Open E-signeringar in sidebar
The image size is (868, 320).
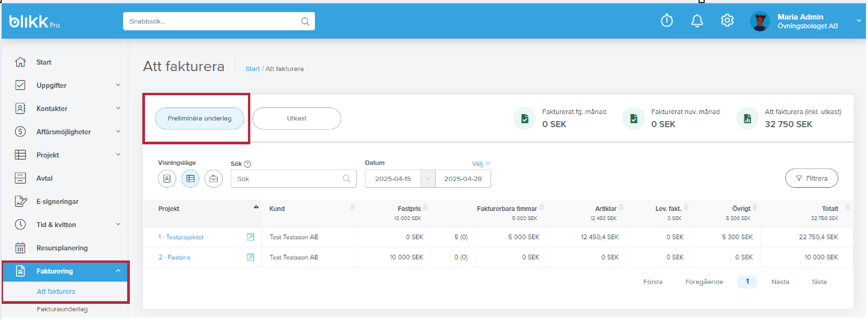[57, 202]
